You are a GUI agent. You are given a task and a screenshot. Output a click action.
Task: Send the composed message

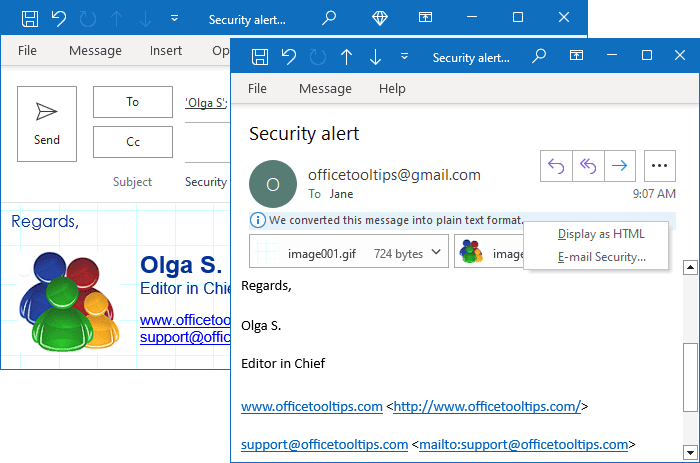point(47,124)
